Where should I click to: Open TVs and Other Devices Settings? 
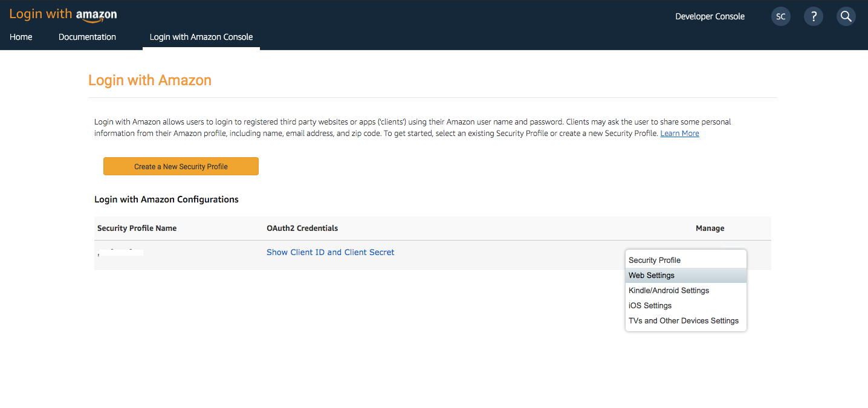click(x=686, y=321)
